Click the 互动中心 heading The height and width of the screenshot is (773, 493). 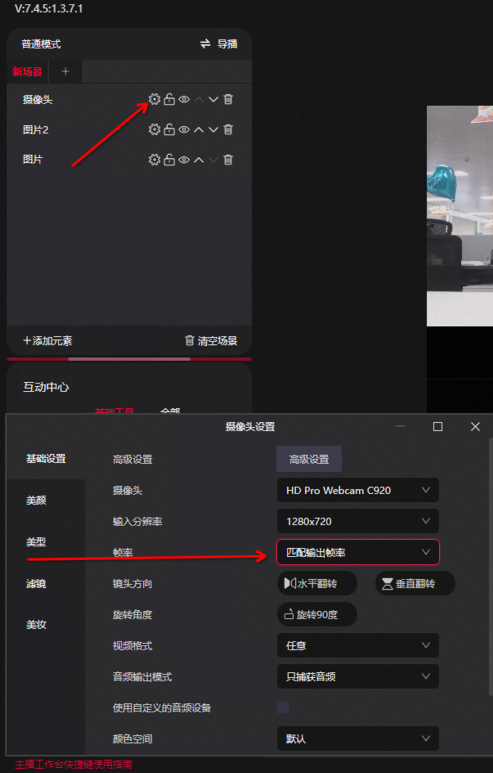pyautogui.click(x=46, y=387)
